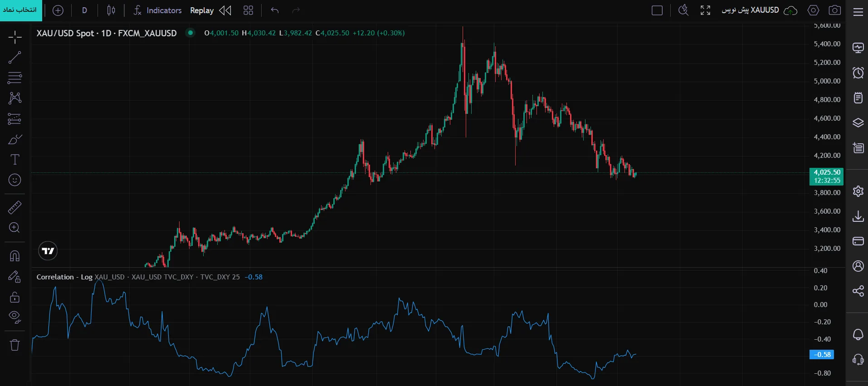Pick the ruler measure tool

[x=15, y=208]
